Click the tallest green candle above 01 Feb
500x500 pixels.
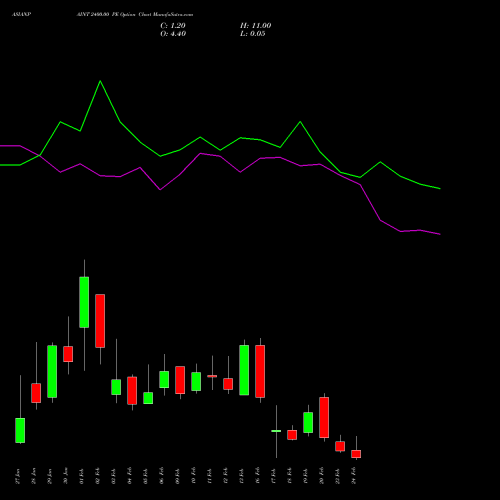(84, 302)
